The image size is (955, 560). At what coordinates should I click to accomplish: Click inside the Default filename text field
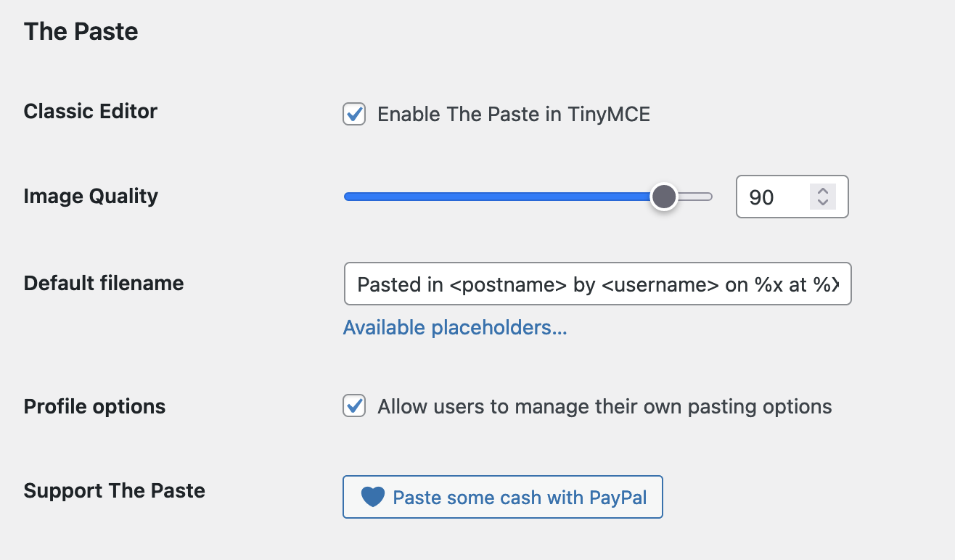coord(597,284)
